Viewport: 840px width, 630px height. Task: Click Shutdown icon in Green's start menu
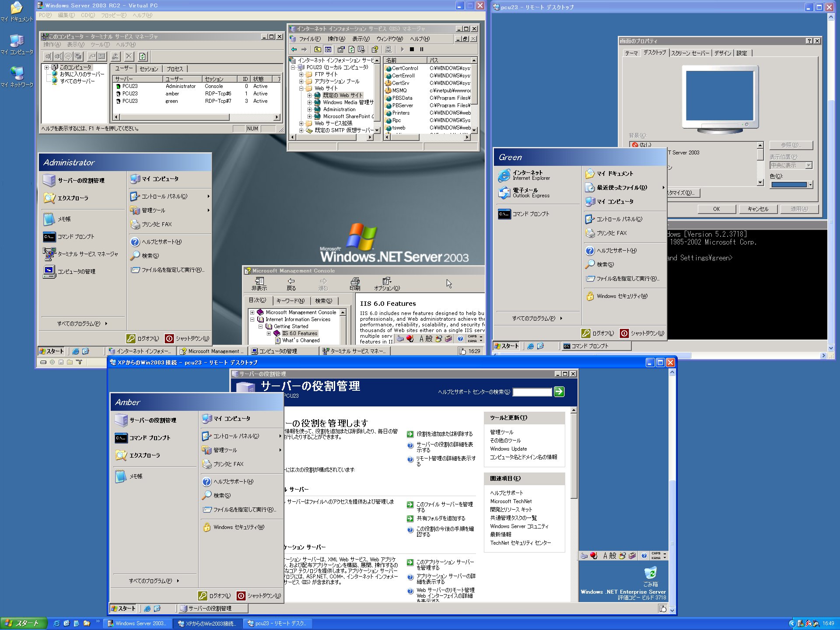click(x=624, y=333)
